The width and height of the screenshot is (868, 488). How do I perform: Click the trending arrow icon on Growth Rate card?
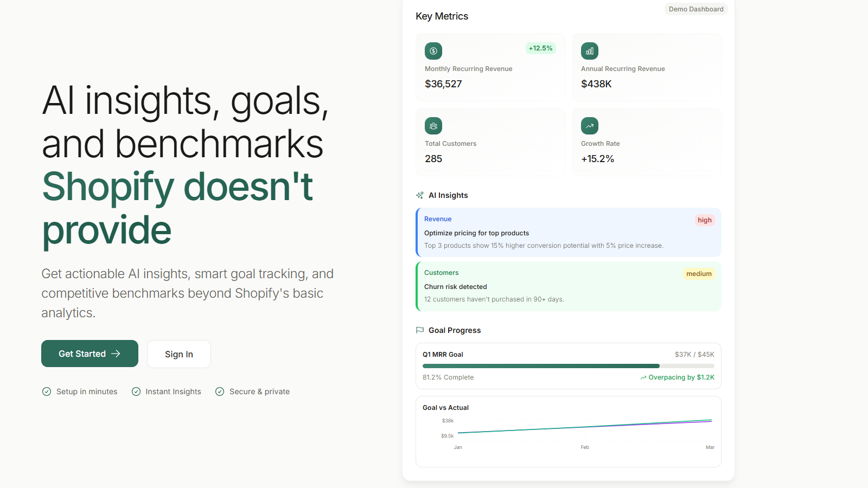(589, 125)
